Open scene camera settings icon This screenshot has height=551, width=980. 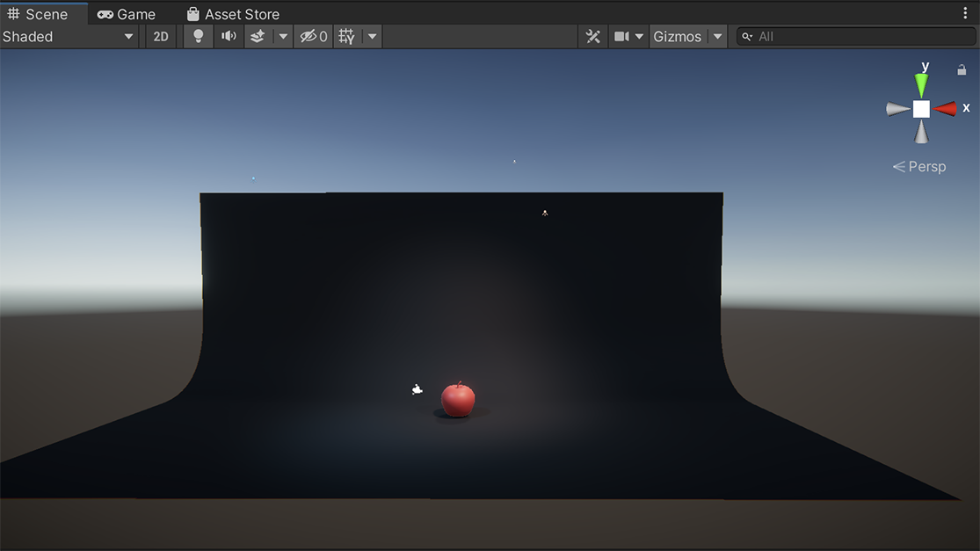622,37
